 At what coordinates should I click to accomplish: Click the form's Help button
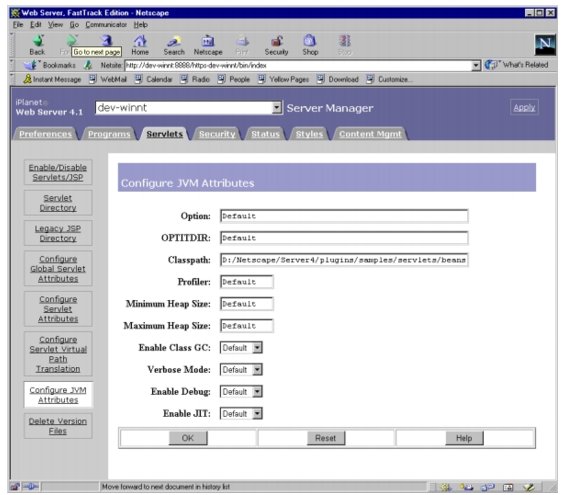(x=464, y=438)
